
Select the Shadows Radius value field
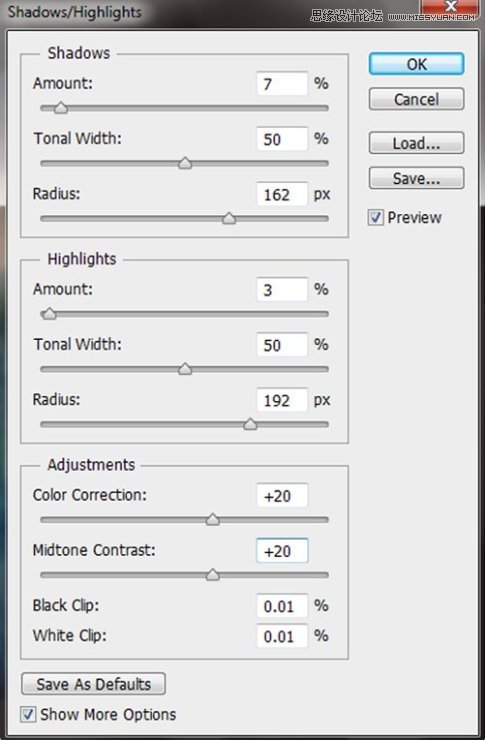(282, 194)
